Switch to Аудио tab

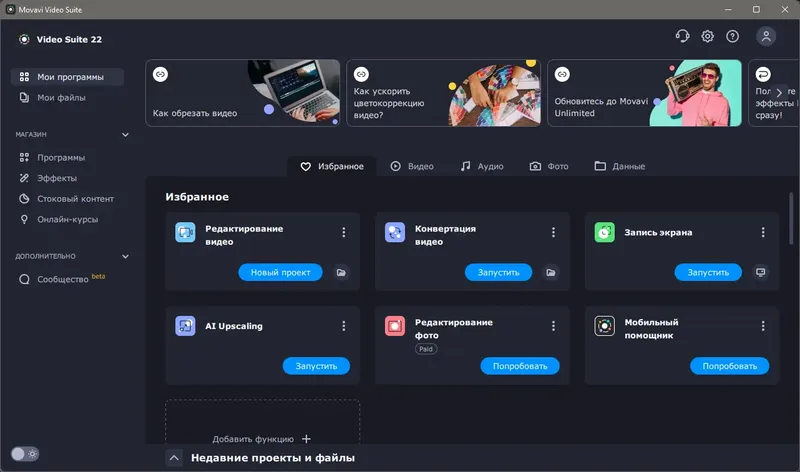point(482,166)
